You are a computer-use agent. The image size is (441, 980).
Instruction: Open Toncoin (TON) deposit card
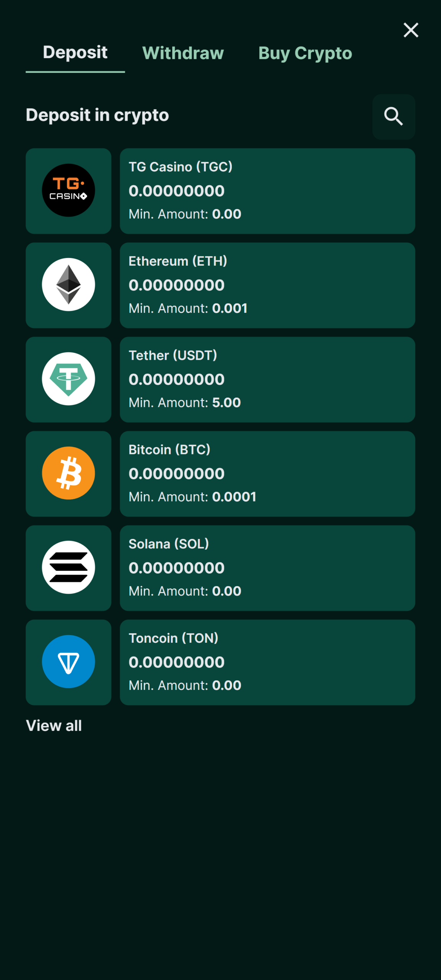[267, 662]
